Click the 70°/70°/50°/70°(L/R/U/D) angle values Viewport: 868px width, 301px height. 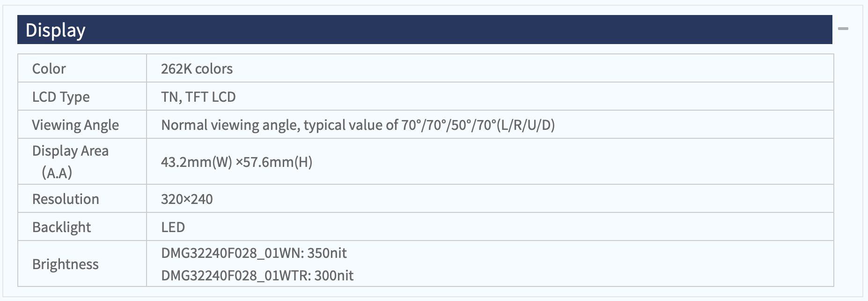coord(478,125)
